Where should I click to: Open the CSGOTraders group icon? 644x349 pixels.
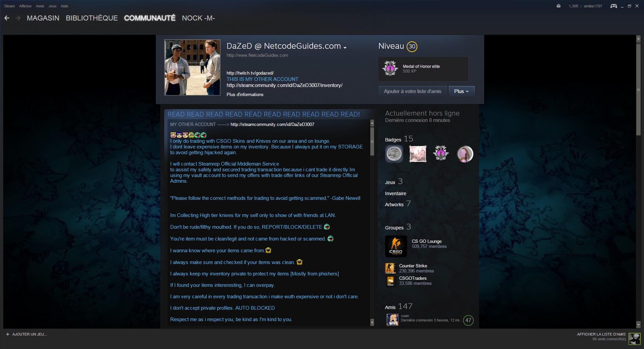[390, 280]
